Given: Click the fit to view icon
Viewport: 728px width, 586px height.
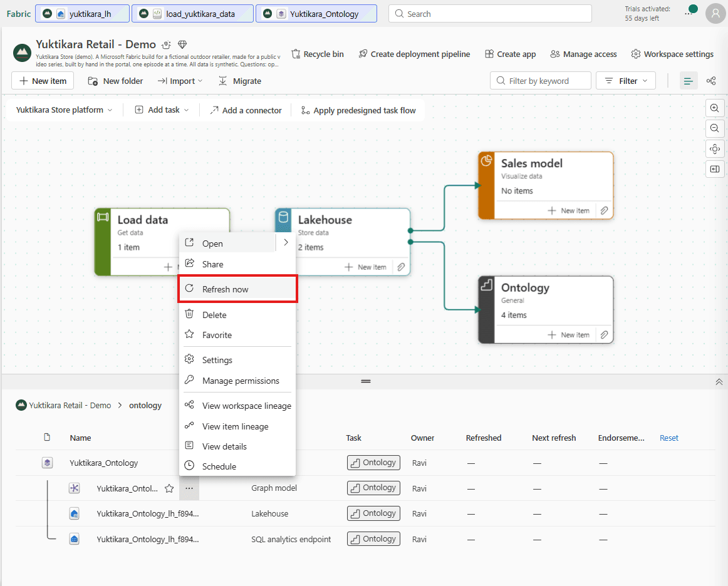Looking at the screenshot, I should pyautogui.click(x=715, y=149).
